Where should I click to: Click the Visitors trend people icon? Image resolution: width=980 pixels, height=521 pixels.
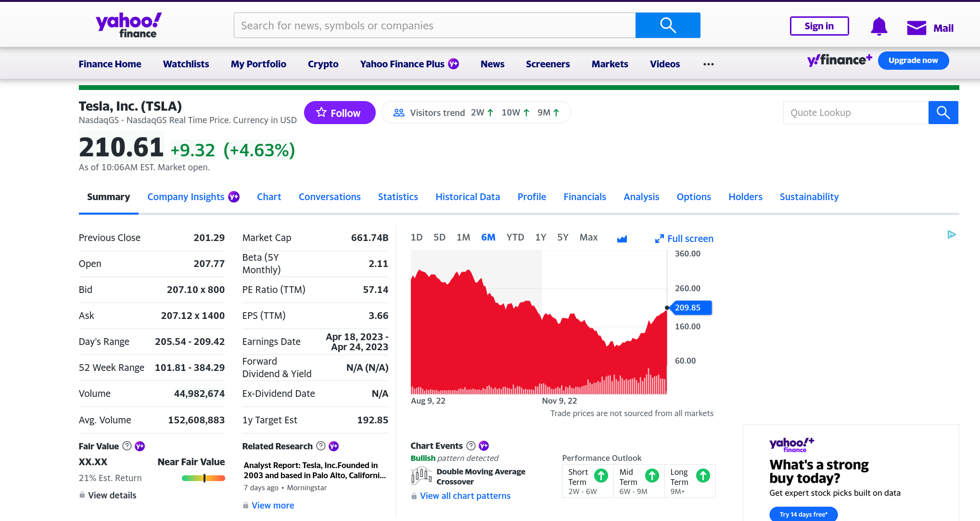[399, 113]
